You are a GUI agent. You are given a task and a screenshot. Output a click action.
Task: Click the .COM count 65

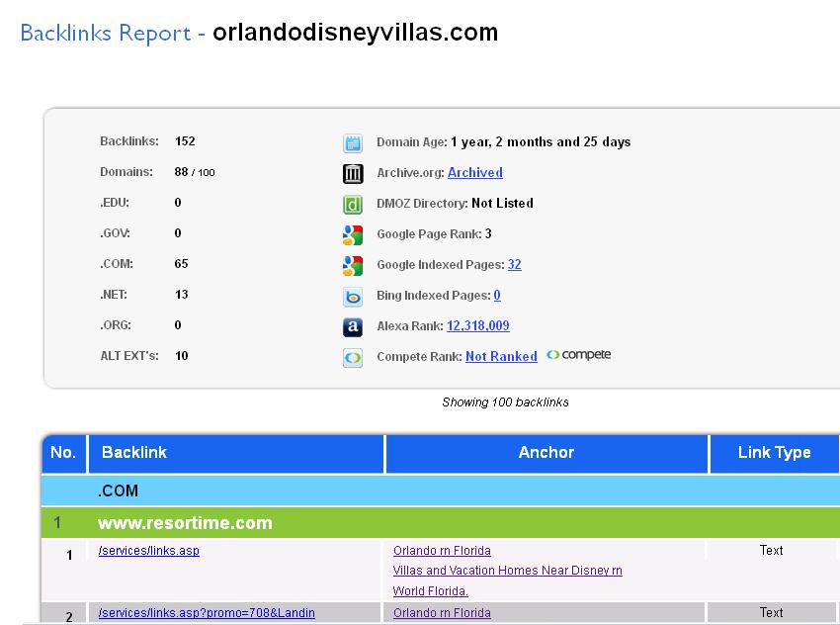(x=181, y=264)
